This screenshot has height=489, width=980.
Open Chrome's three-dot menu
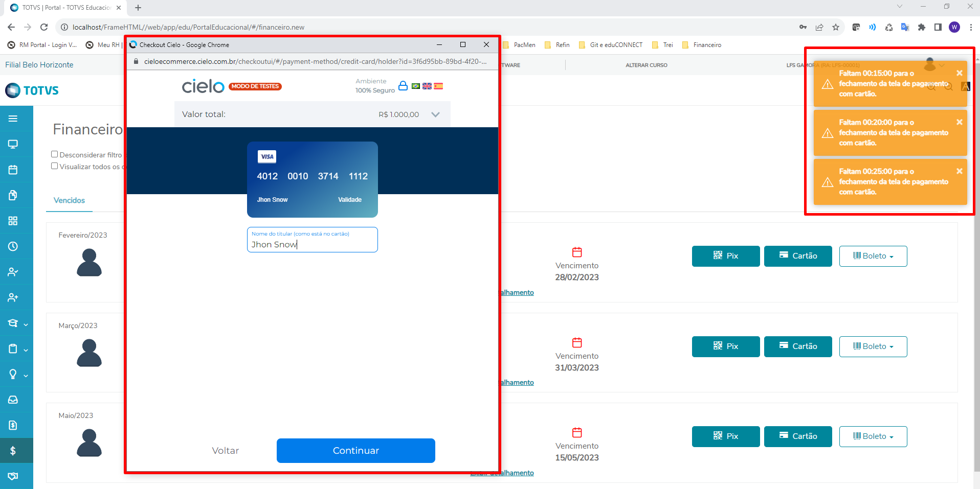[971, 27]
